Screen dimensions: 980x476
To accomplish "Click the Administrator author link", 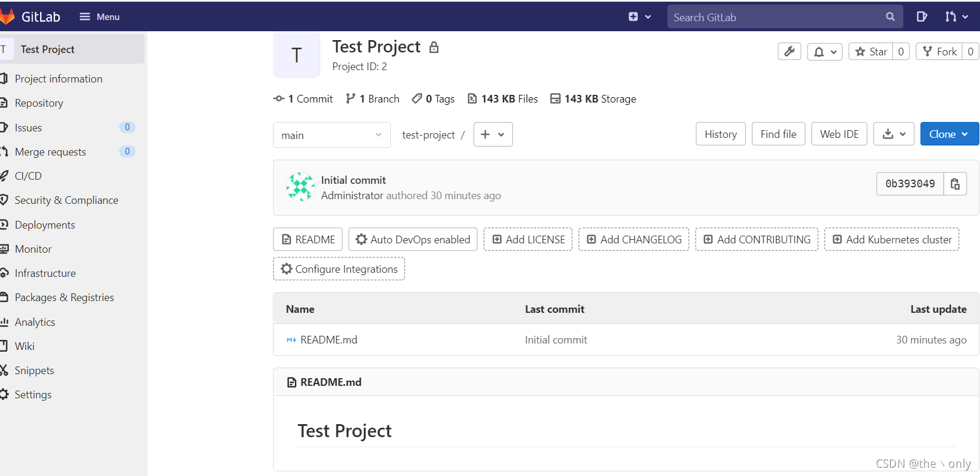I will point(352,196).
